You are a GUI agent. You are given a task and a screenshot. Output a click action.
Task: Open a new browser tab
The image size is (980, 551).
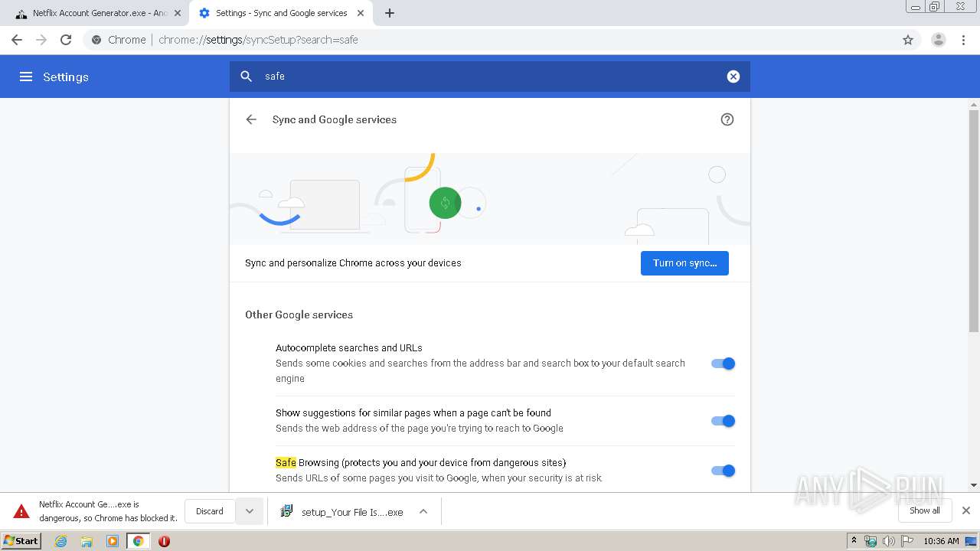390,13
